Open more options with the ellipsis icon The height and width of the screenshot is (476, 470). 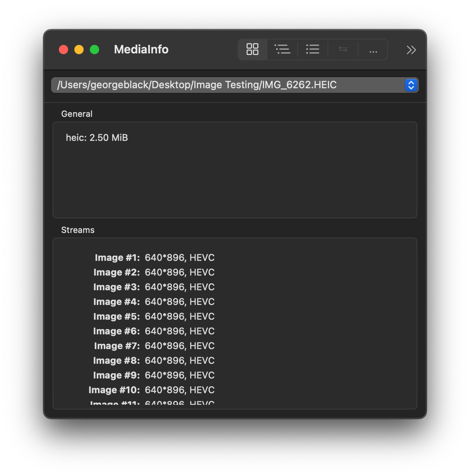point(372,49)
